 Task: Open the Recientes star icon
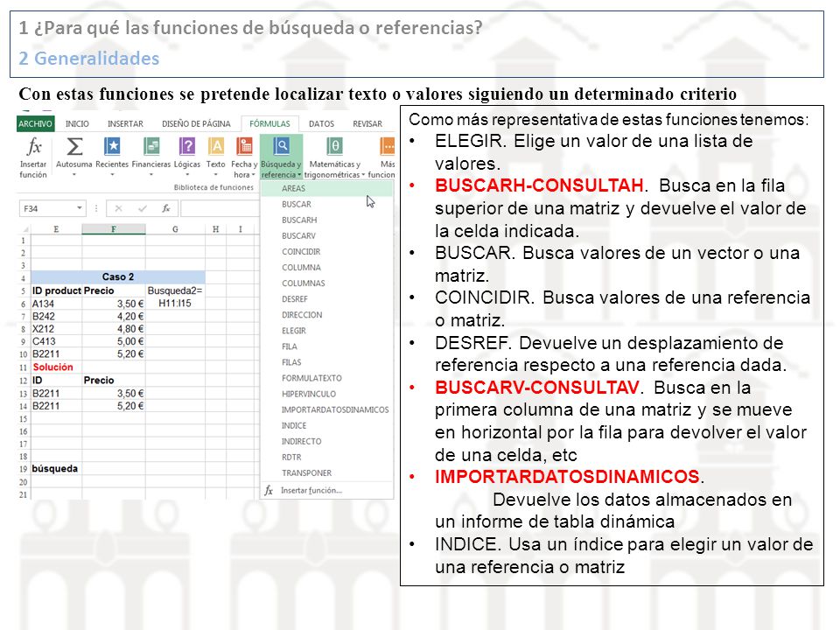tap(112, 146)
